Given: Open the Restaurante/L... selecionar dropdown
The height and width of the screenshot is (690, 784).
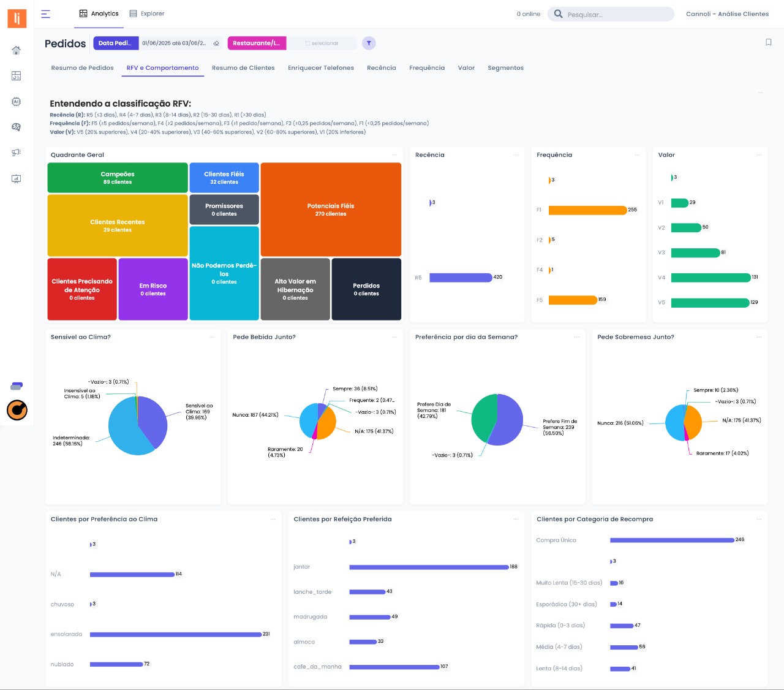Looking at the screenshot, I should pyautogui.click(x=322, y=44).
